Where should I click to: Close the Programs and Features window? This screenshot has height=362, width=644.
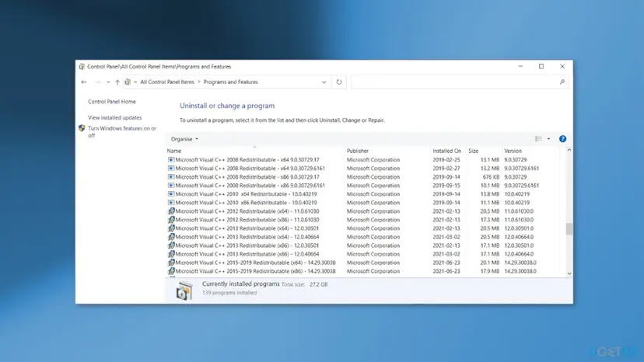[x=562, y=67]
